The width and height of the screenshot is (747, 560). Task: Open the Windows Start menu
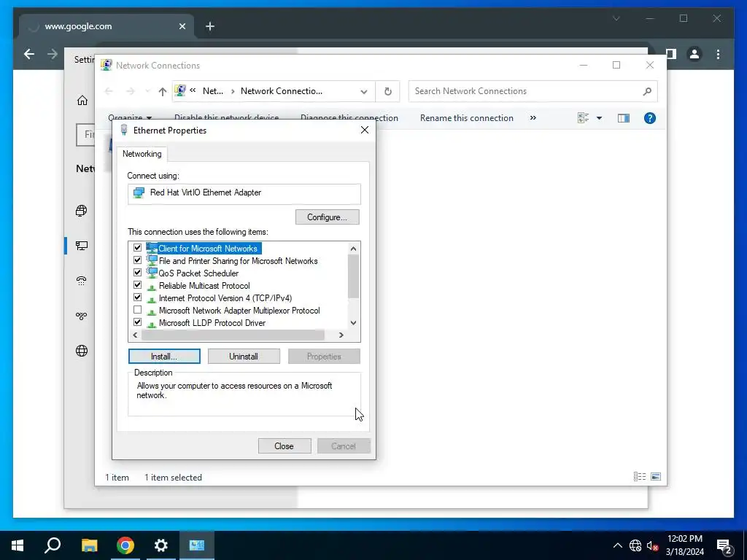18,545
